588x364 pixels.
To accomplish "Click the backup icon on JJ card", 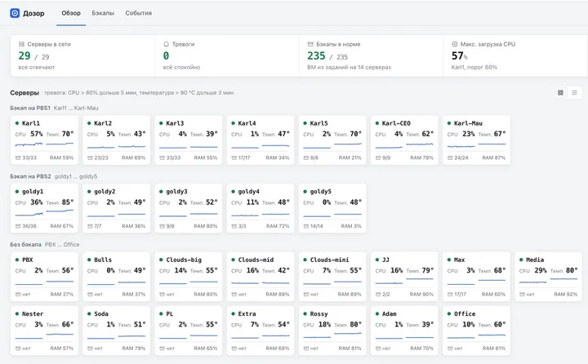I will point(377,295).
